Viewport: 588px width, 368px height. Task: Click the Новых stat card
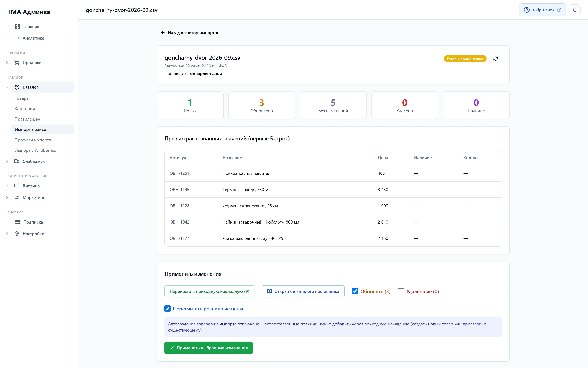pyautogui.click(x=190, y=105)
